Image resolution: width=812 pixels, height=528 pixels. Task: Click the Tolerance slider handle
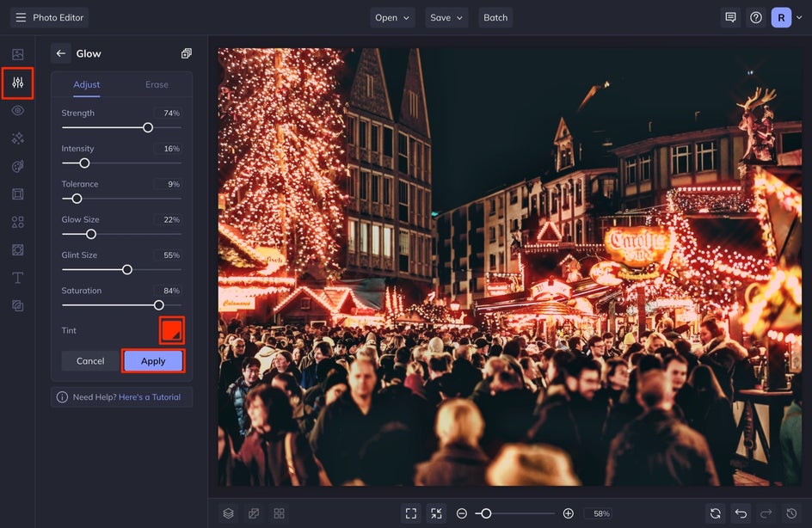[x=77, y=199]
